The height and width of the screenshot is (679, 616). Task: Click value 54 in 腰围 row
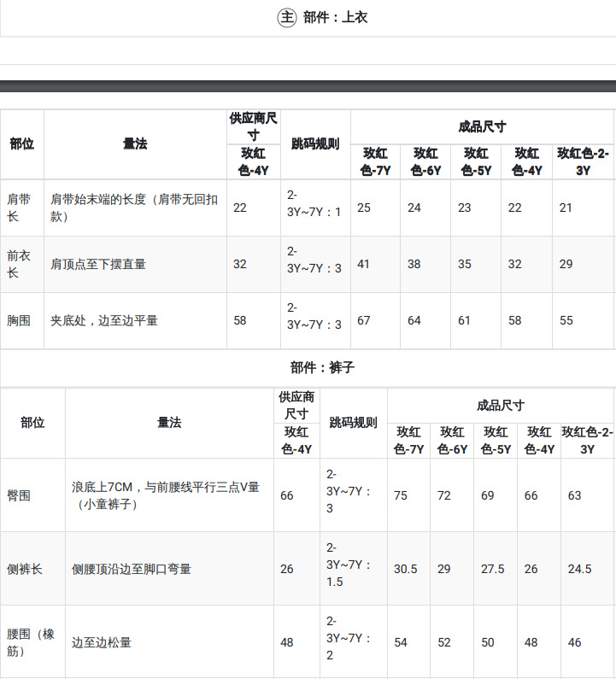(401, 642)
